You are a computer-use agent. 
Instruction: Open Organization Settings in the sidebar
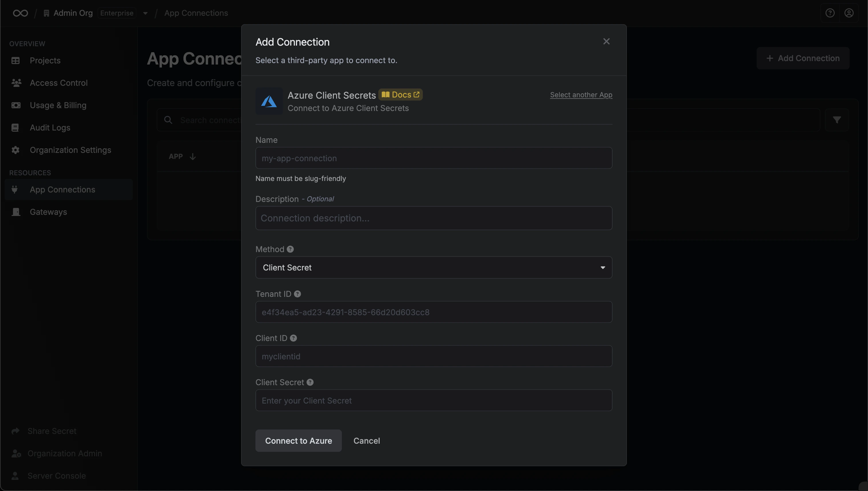(69, 150)
